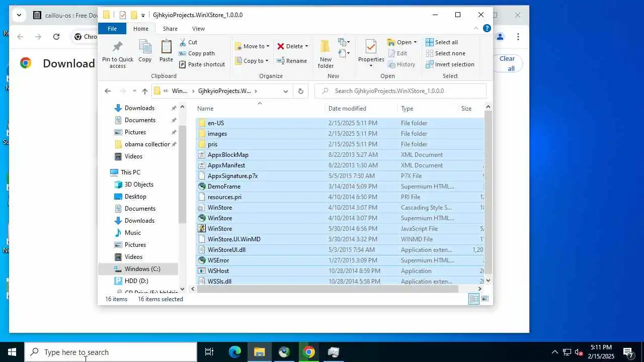Image resolution: width=644 pixels, height=362 pixels.
Task: Select the resources.pri file
Action: (224, 197)
